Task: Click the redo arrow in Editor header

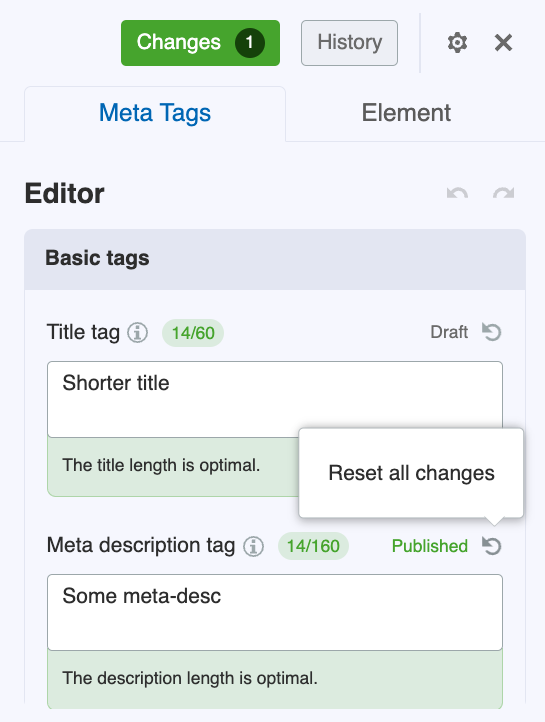Action: (x=504, y=193)
